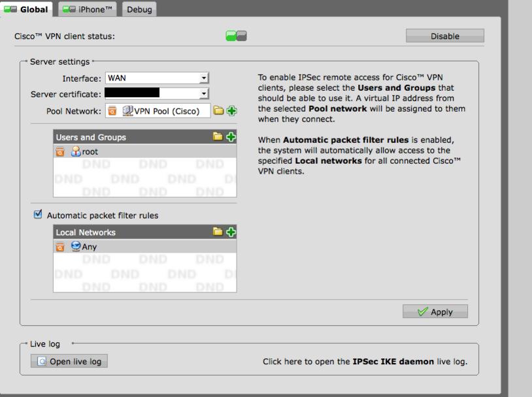The width and height of the screenshot is (532, 397).
Task: Click the Disable button
Action: (x=445, y=36)
